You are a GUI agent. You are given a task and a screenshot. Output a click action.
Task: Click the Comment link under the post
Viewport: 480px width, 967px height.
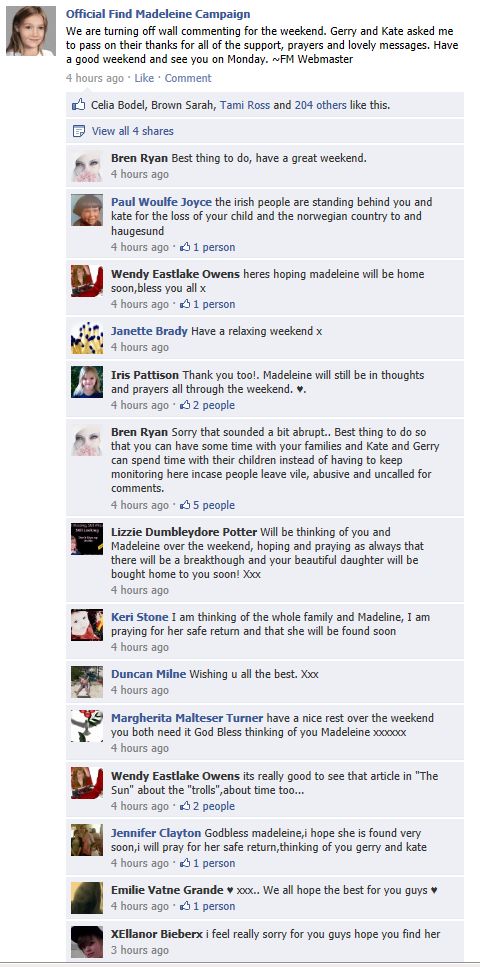click(x=188, y=78)
